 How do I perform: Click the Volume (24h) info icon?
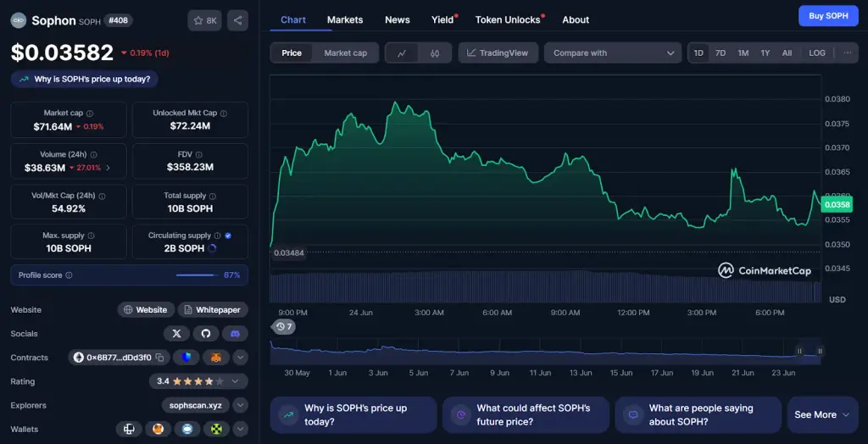[x=93, y=155]
